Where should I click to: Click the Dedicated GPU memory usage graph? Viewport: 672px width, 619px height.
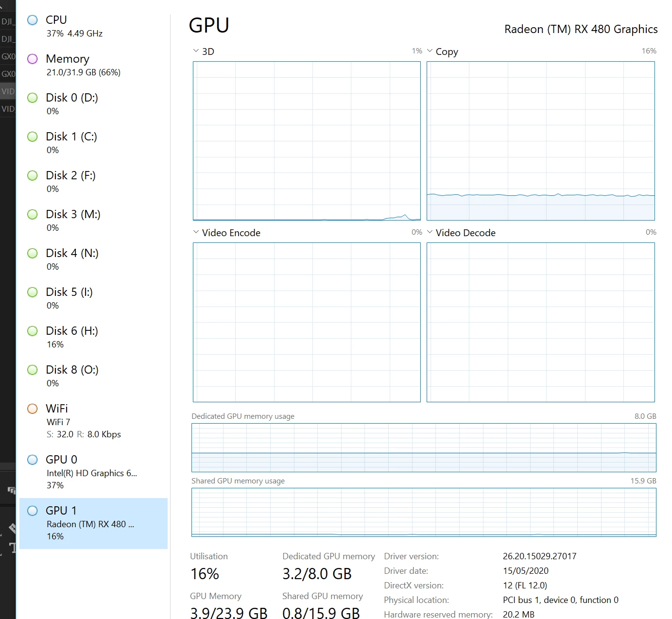coord(424,447)
